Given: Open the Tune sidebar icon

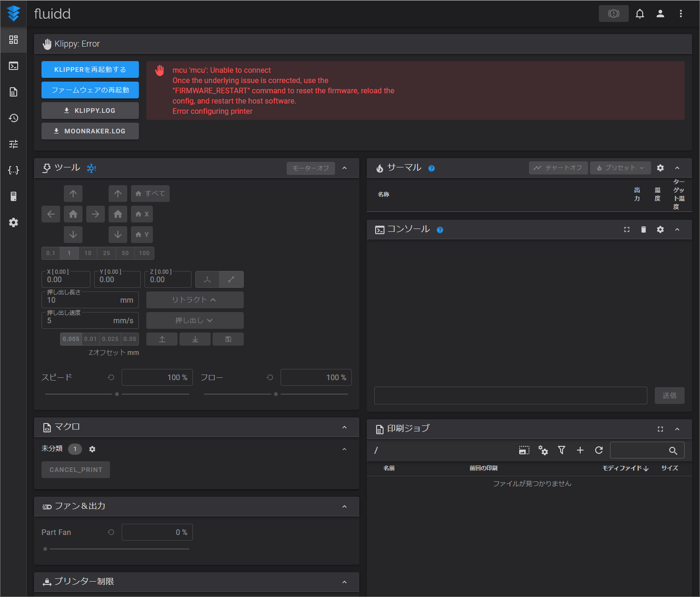Looking at the screenshot, I should [x=14, y=144].
